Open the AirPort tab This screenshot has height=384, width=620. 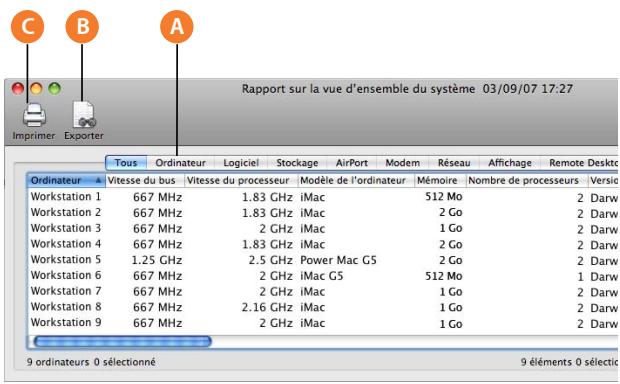tap(352, 163)
